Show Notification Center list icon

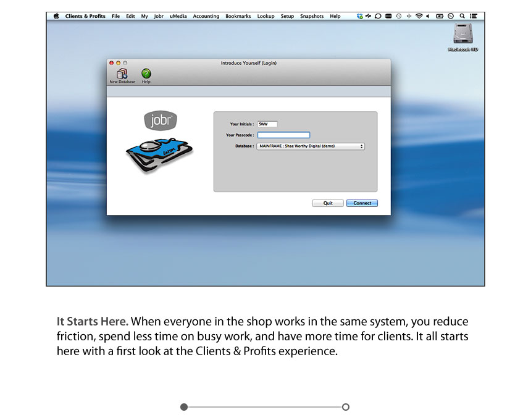click(473, 16)
